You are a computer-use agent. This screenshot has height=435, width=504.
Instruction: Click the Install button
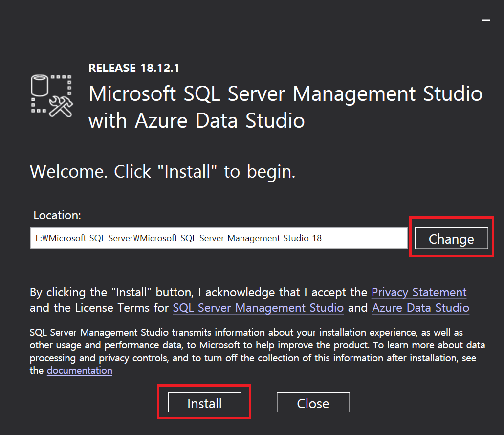pyautogui.click(x=204, y=403)
